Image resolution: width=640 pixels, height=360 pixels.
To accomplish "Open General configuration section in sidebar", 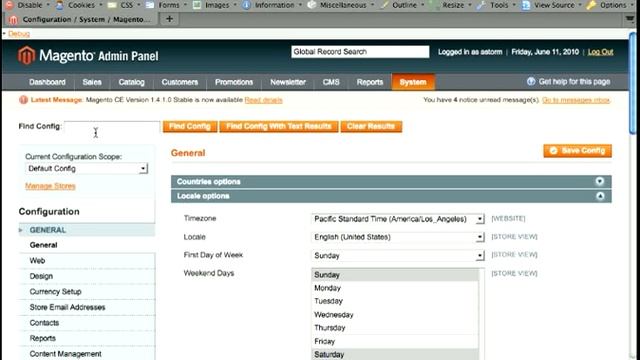I will click(87, 245).
